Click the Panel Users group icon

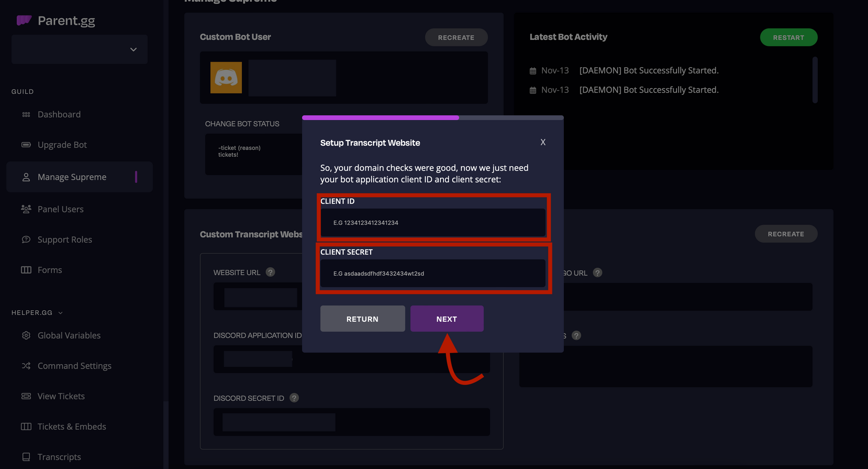click(26, 209)
